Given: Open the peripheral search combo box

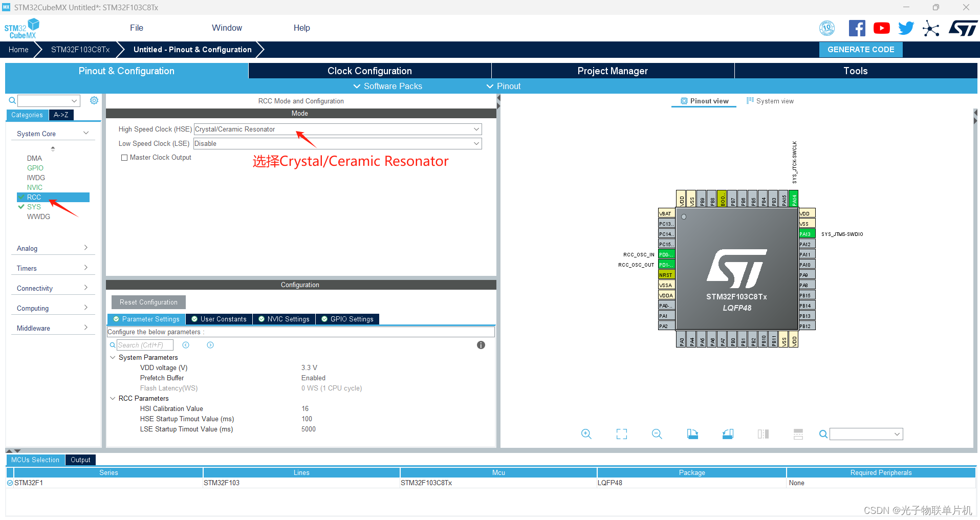Looking at the screenshot, I should click(x=49, y=101).
